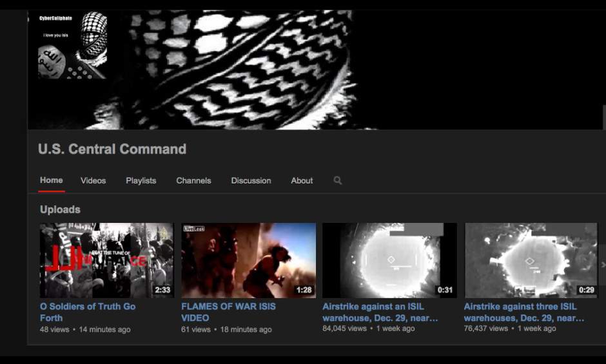This screenshot has width=606, height=364.
Task: Open the Discussion tab
Action: click(251, 181)
